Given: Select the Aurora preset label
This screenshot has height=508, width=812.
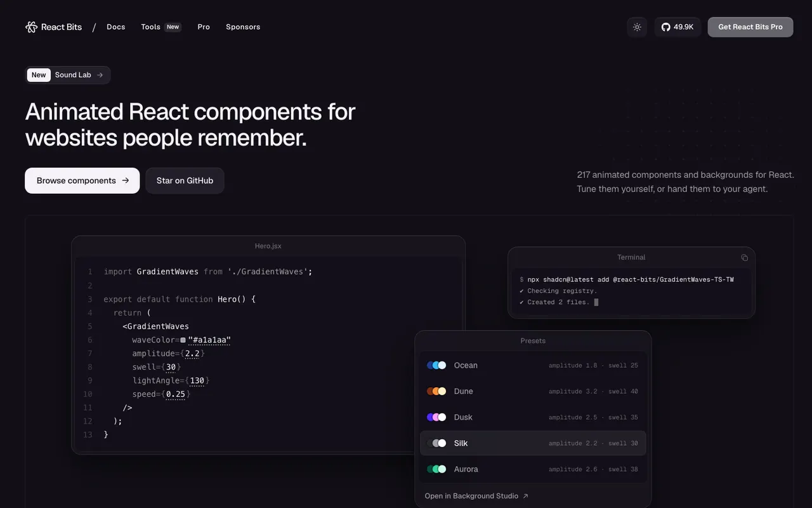Looking at the screenshot, I should click(x=466, y=469).
